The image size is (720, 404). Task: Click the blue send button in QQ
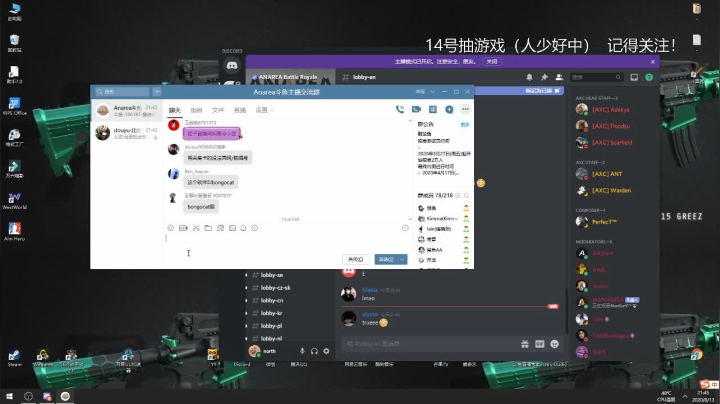386,259
